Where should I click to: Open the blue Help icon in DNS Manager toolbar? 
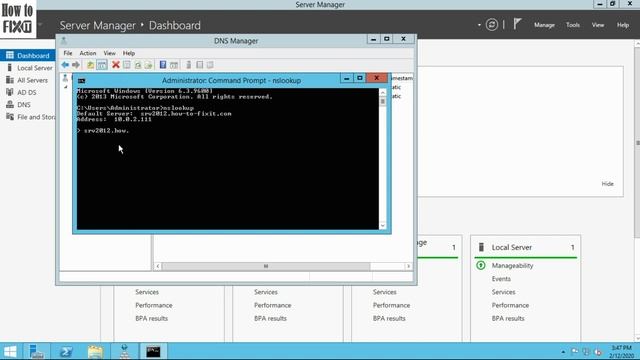(163, 65)
